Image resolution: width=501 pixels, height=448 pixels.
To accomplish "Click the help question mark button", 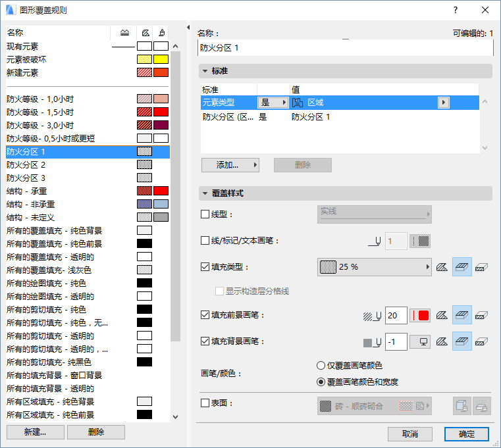I will point(456,10).
